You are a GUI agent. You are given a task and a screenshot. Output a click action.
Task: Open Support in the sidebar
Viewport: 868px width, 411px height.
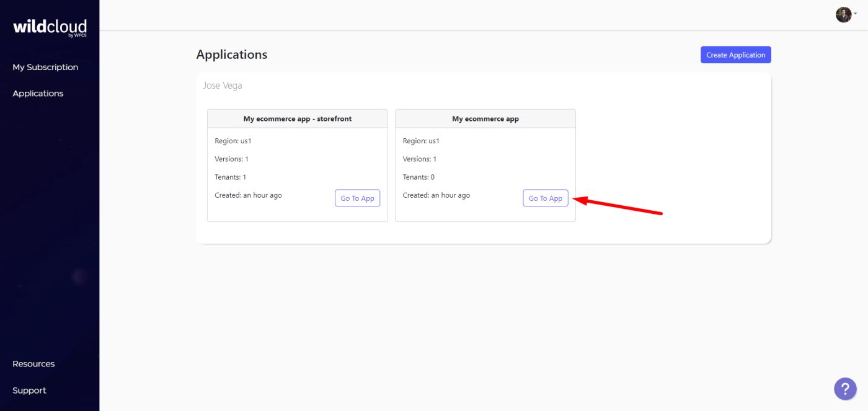click(29, 391)
